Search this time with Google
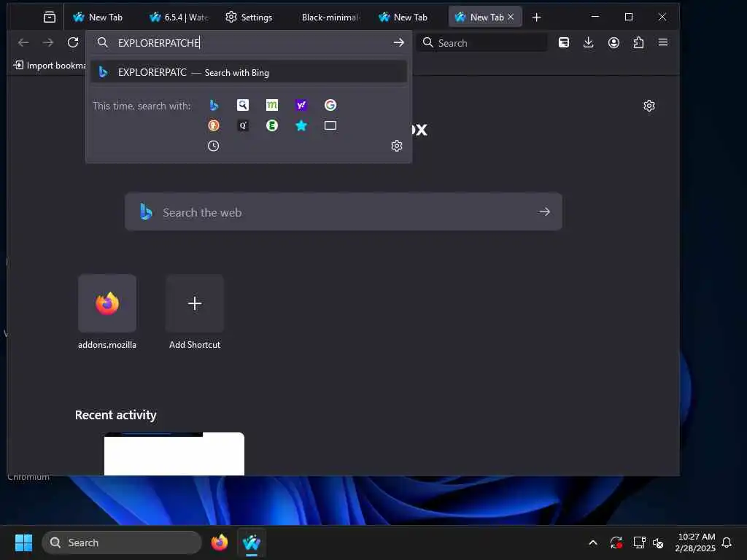This screenshot has height=560, width=747. click(x=330, y=105)
